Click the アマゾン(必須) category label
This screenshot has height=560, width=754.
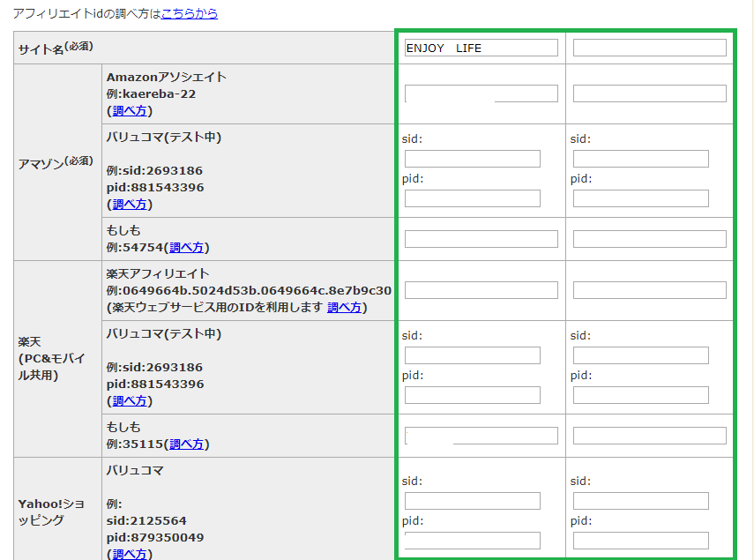(56, 162)
